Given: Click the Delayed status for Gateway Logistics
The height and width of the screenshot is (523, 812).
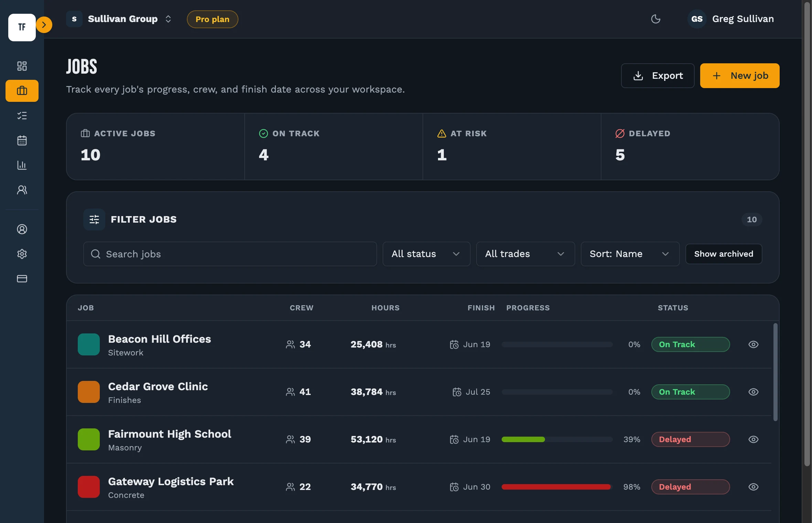Looking at the screenshot, I should 691,487.
